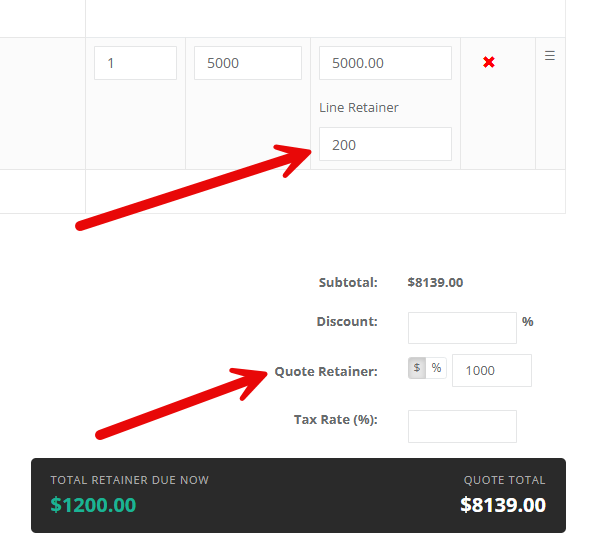Screen dimensions: 600x557
Task: Click the unit price field showing 5000
Action: (x=248, y=63)
